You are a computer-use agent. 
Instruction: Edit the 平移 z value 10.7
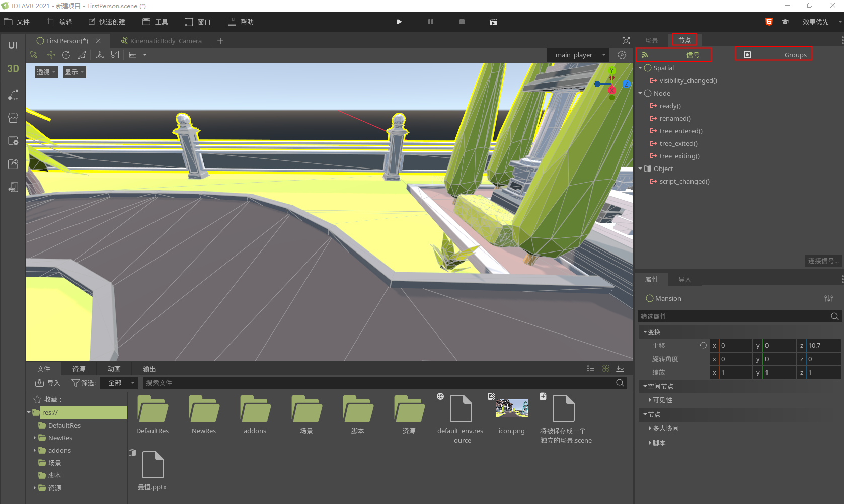point(823,345)
